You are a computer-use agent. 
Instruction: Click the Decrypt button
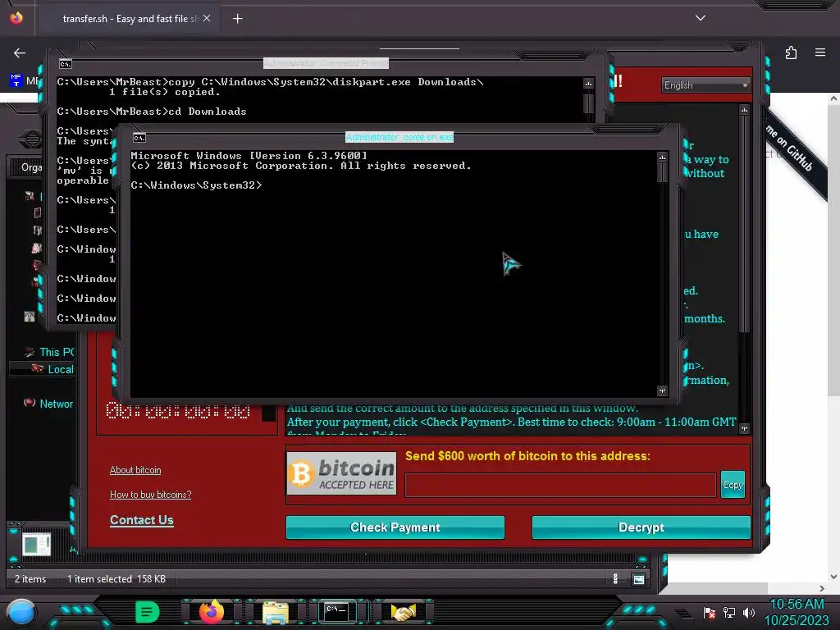pyautogui.click(x=641, y=527)
